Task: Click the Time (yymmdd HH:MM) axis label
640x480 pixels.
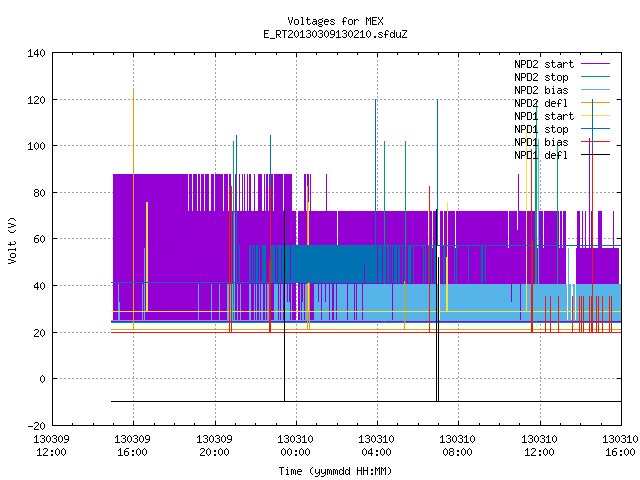Action: click(x=335, y=471)
